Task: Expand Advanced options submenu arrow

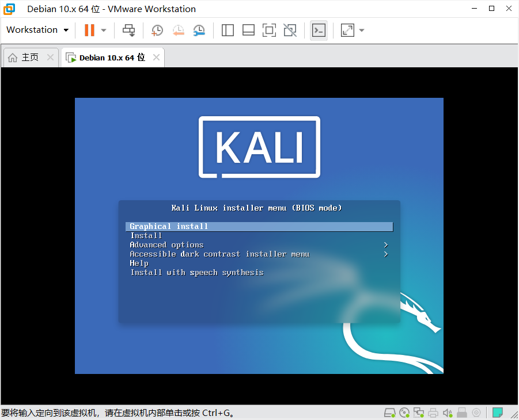Action: 386,245
